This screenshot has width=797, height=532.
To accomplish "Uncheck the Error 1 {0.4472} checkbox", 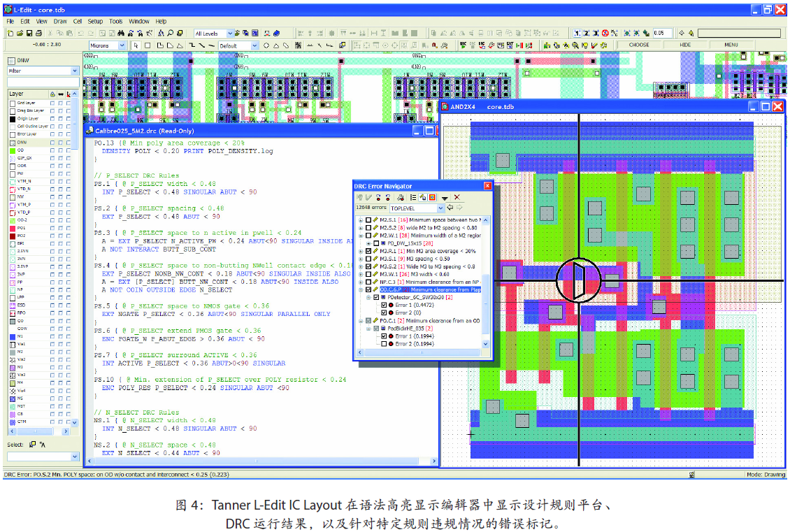I will [384, 305].
